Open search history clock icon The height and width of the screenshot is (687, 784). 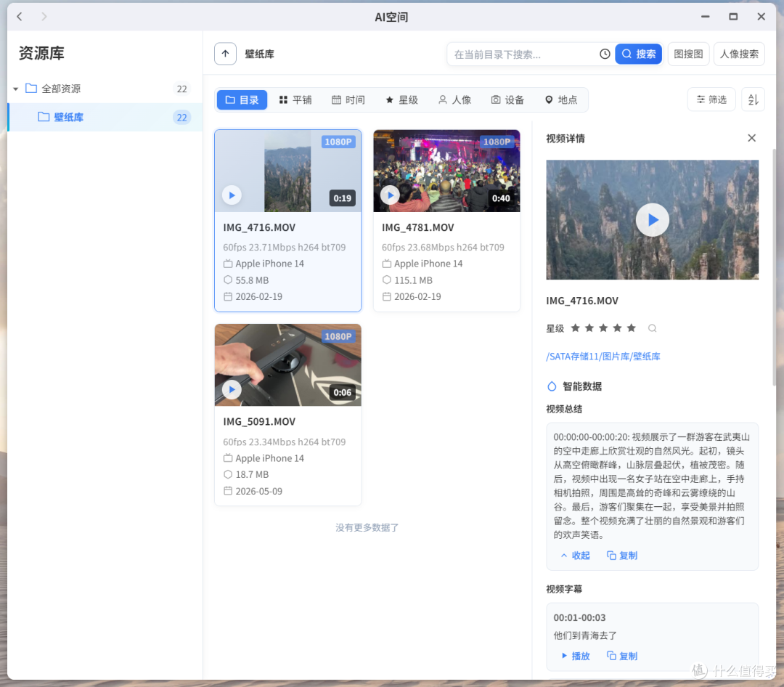[605, 54]
